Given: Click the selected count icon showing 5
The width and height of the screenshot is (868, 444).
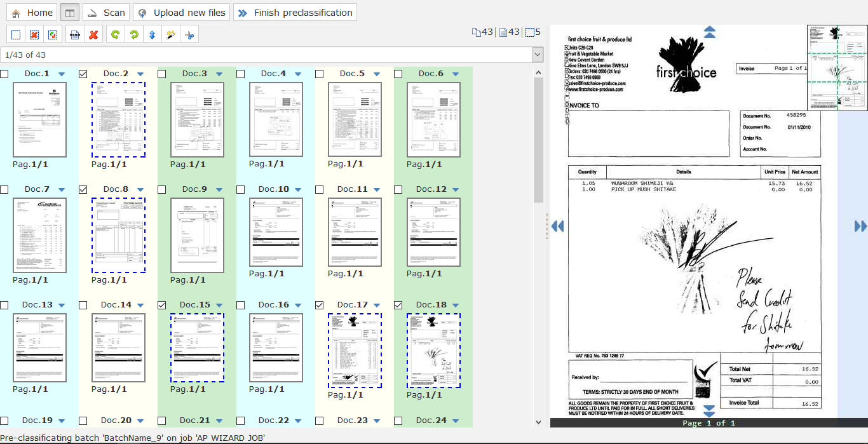Looking at the screenshot, I should tap(530, 32).
